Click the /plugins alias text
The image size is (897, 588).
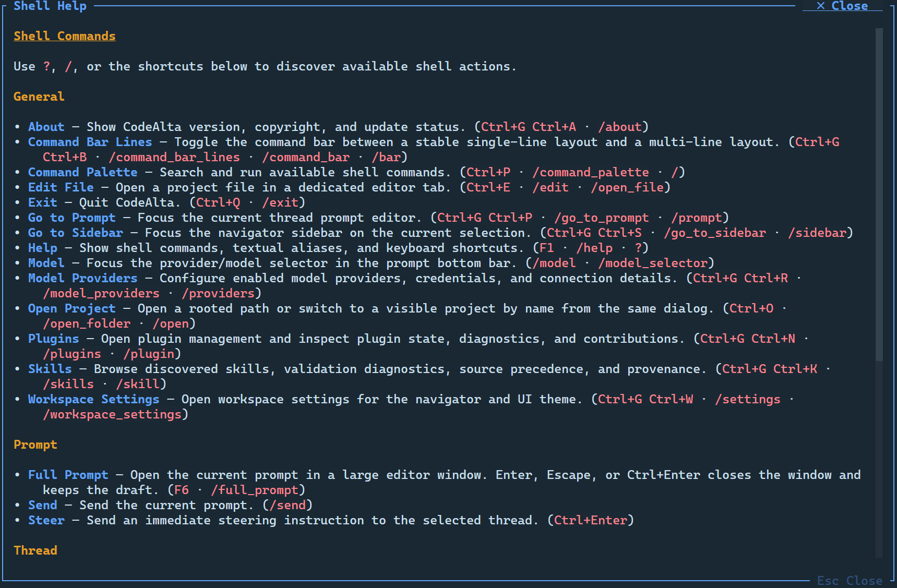[x=72, y=354]
